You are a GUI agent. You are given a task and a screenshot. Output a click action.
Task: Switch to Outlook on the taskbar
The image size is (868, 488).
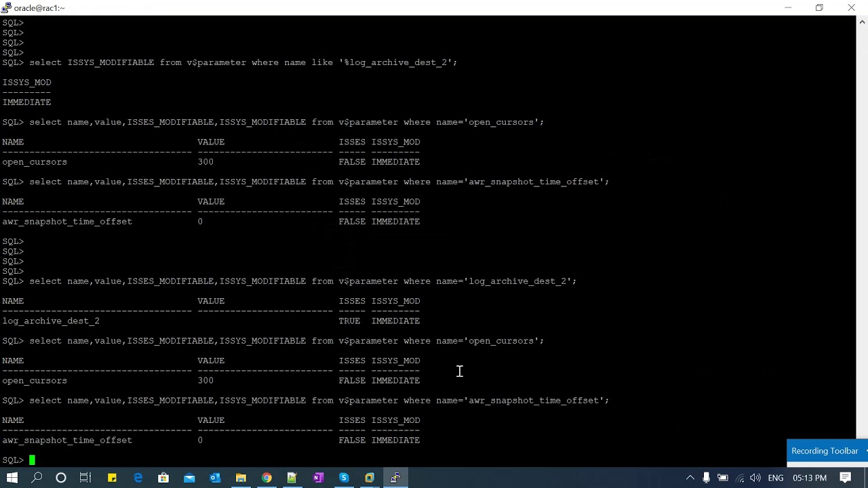click(x=215, y=478)
